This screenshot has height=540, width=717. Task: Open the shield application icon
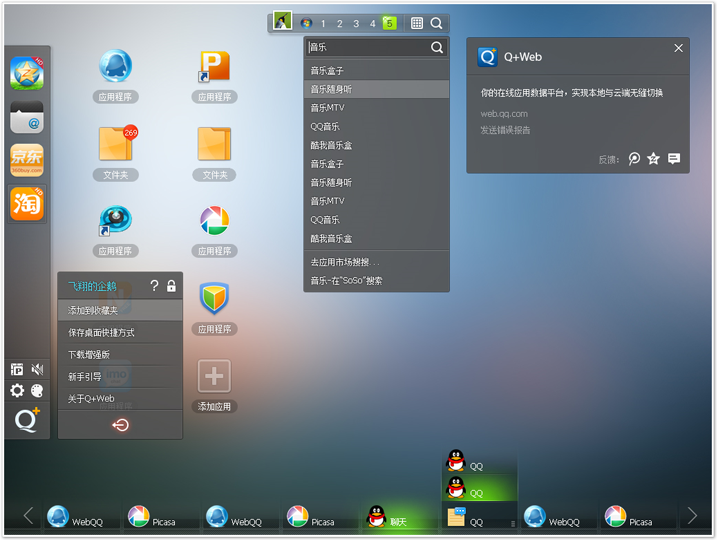click(214, 298)
